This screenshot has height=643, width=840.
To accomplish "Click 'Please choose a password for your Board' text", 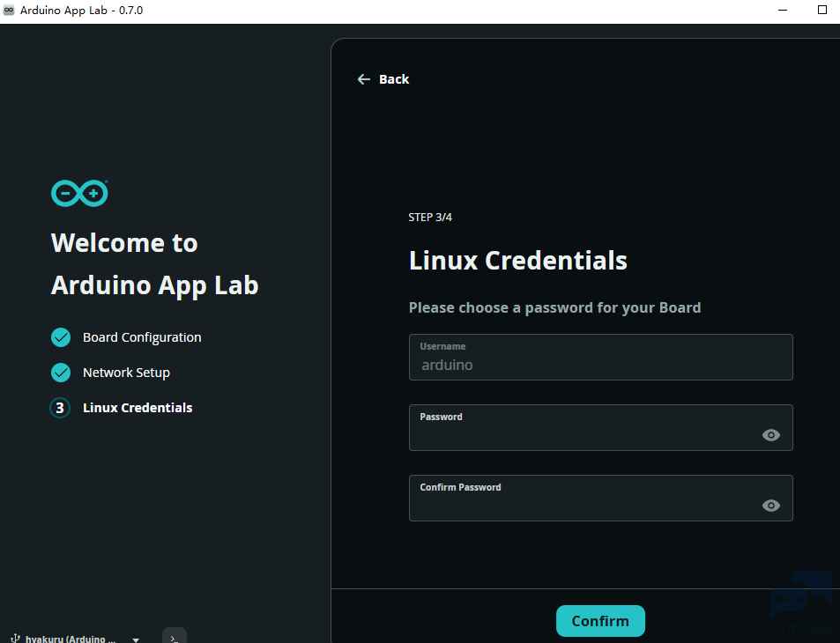I will tap(555, 308).
